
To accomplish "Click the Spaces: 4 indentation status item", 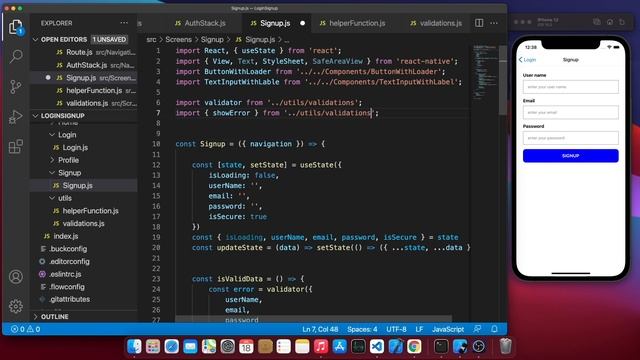I will [x=362, y=329].
